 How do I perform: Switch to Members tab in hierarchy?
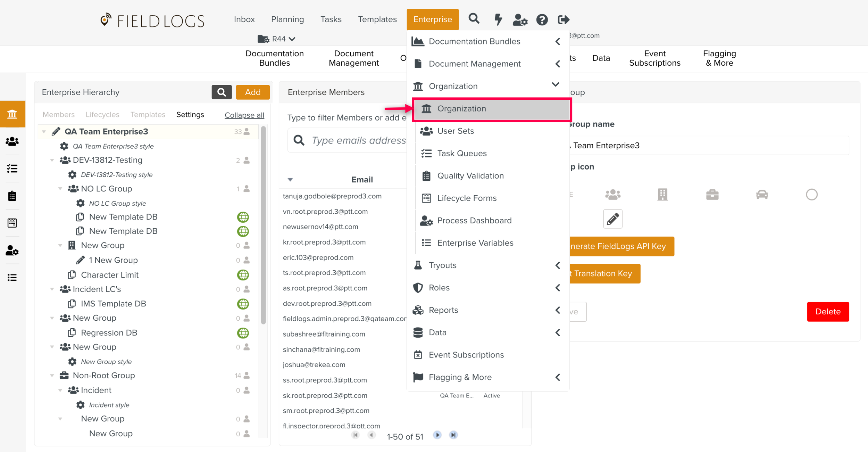[58, 115]
